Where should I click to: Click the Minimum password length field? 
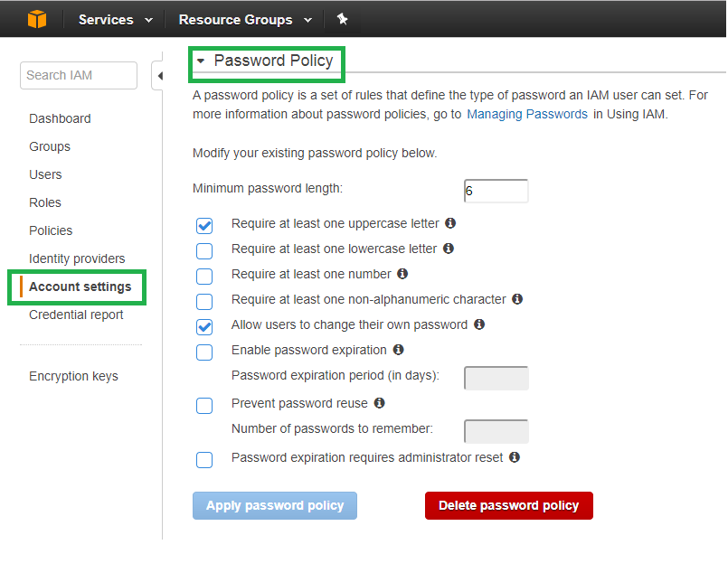click(x=496, y=191)
